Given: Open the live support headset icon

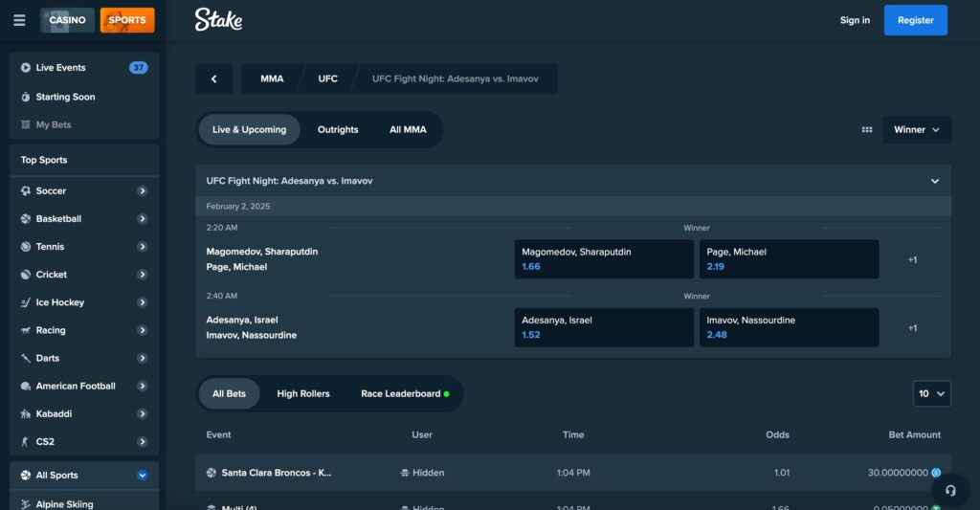Looking at the screenshot, I should [x=950, y=489].
